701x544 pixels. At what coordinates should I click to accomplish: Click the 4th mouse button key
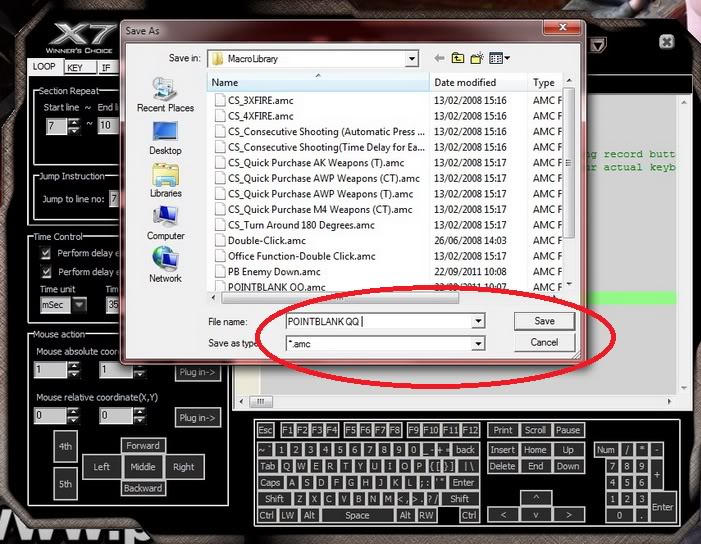click(65, 446)
